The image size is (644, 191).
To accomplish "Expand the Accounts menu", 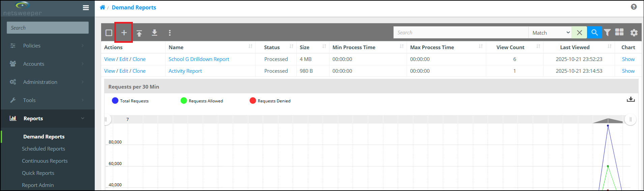I will click(47, 64).
